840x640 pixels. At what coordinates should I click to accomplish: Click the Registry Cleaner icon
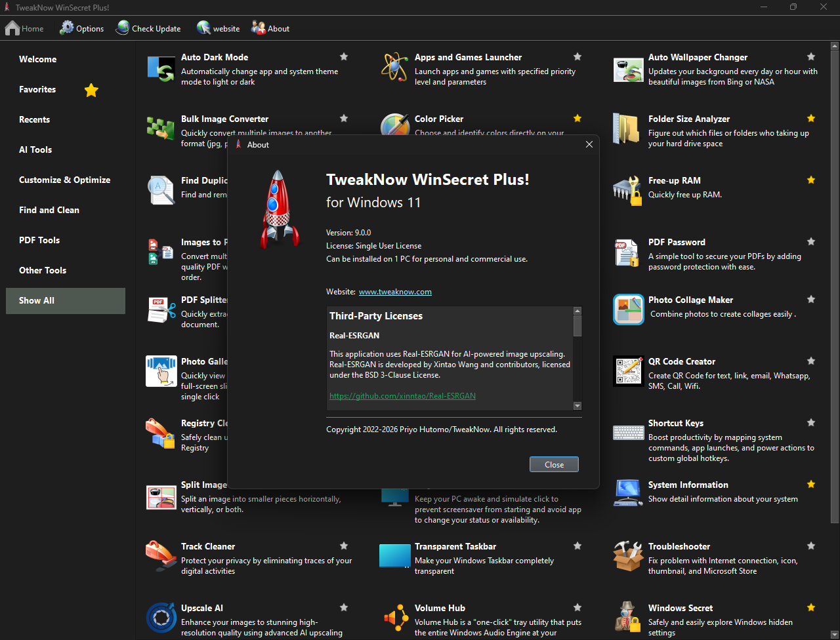160,433
